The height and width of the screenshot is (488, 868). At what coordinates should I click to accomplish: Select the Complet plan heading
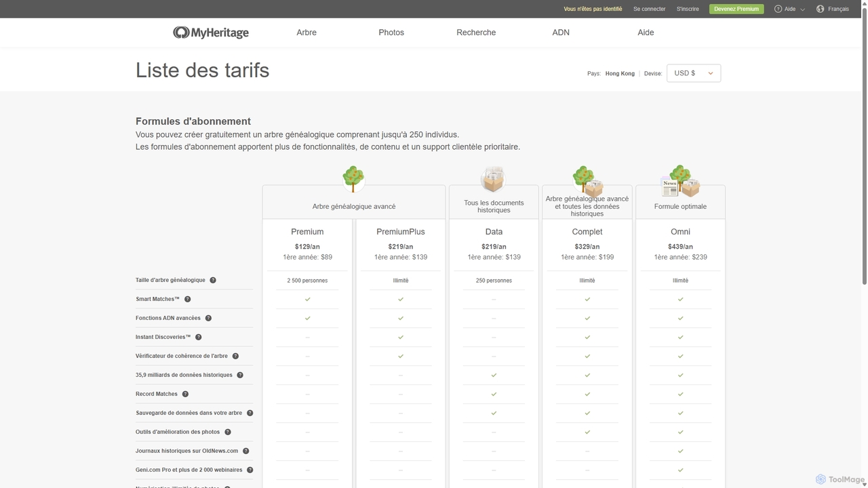click(x=587, y=232)
